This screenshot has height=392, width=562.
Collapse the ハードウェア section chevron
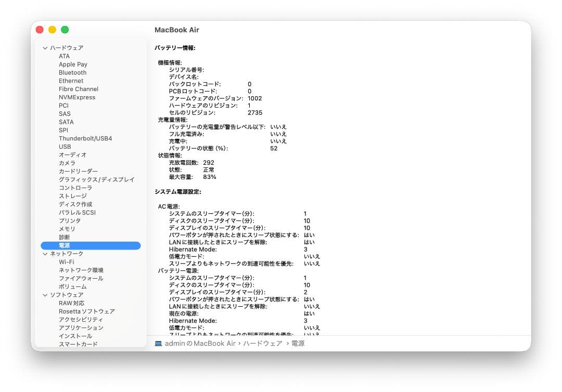click(45, 48)
